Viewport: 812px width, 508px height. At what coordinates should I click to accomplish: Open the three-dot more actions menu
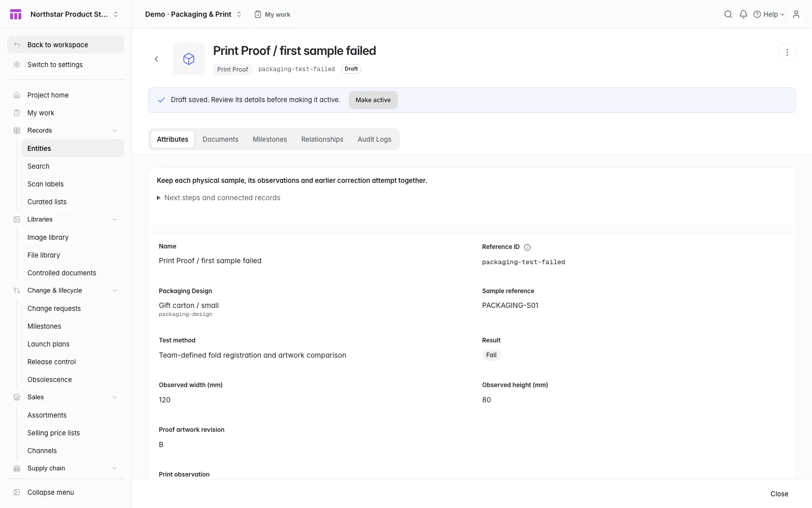click(787, 52)
